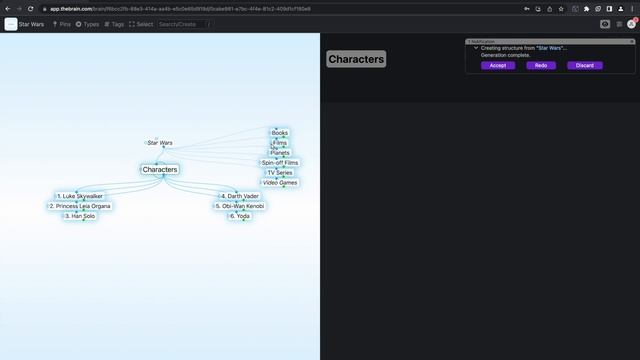Focus the Search/Create field

(x=184, y=24)
